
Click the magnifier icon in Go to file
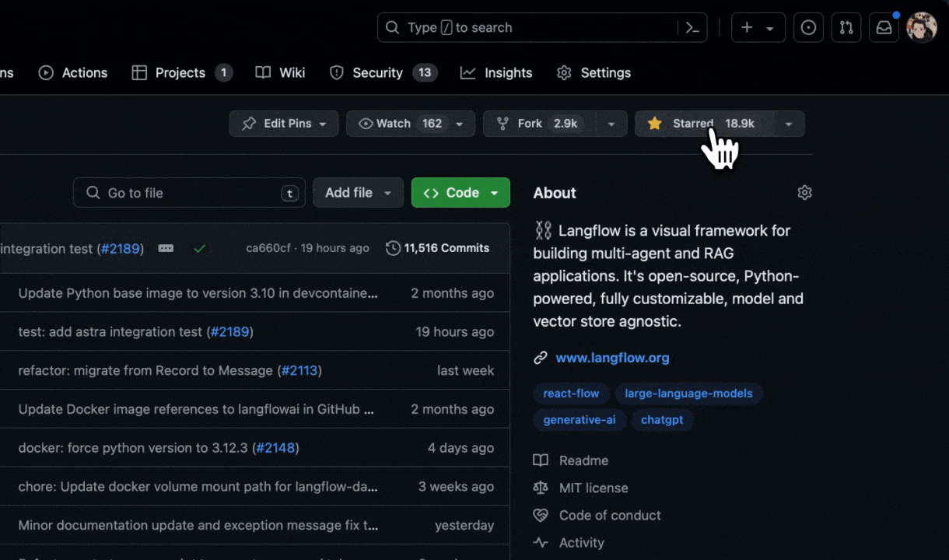(x=93, y=193)
